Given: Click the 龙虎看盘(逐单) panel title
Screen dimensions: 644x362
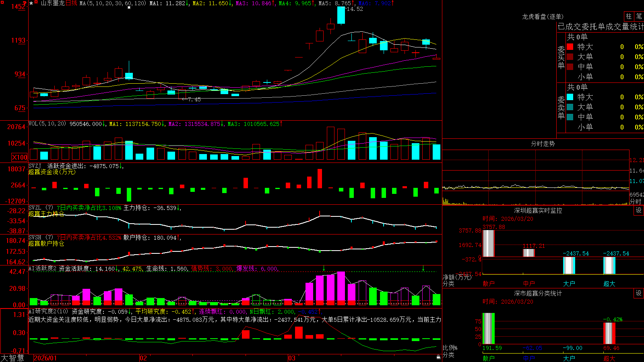Looking at the screenshot, I should pos(543,16).
